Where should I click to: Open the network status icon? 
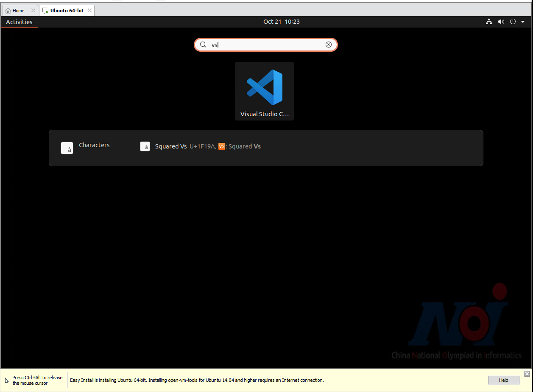click(x=489, y=22)
